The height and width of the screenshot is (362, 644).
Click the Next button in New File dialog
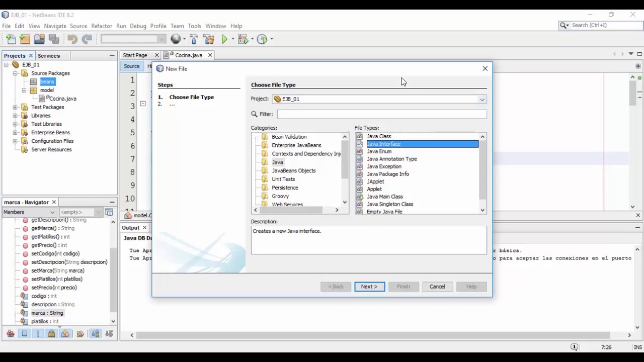[x=369, y=287]
